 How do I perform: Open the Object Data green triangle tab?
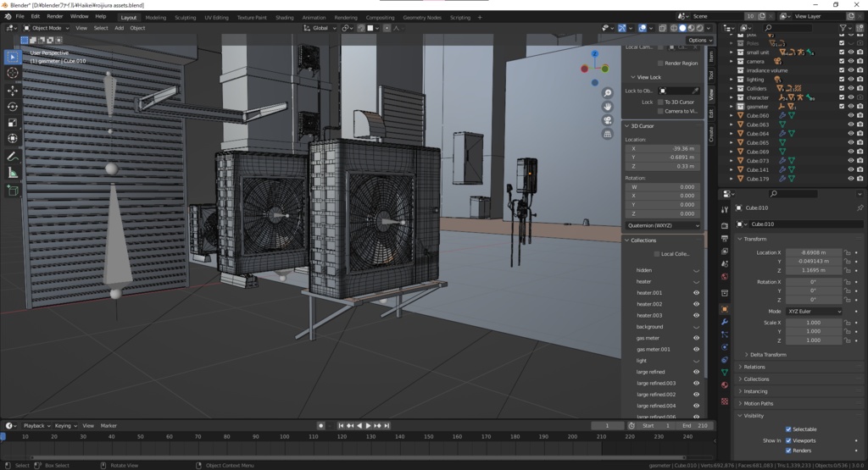(725, 372)
